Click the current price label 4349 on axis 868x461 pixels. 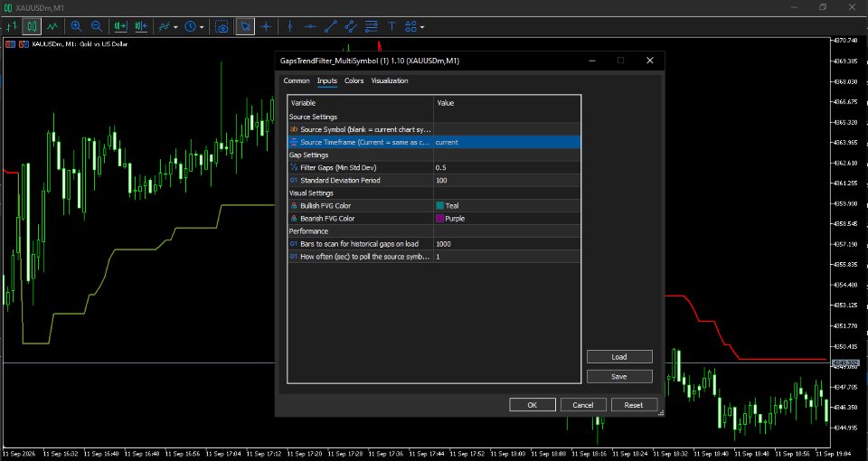(x=844, y=363)
